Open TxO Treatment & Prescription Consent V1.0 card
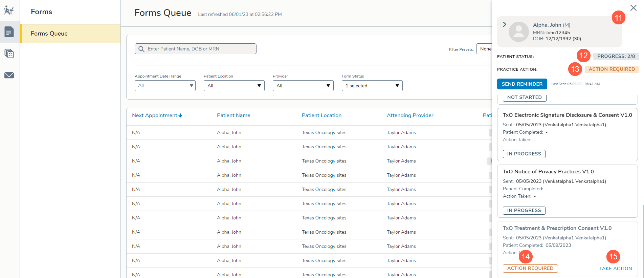644x278 pixels. (568, 250)
